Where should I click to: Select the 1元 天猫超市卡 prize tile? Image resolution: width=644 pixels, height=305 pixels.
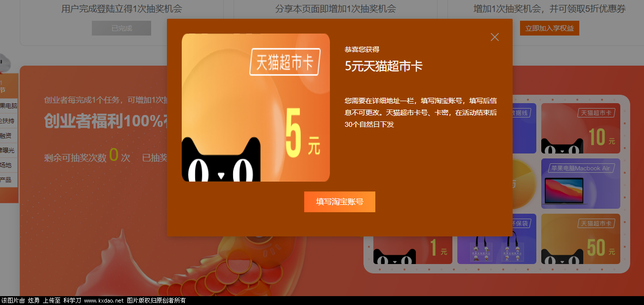[413, 250]
